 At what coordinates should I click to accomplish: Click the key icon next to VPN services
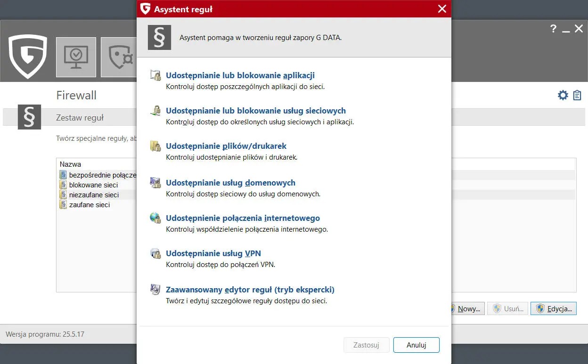(155, 254)
